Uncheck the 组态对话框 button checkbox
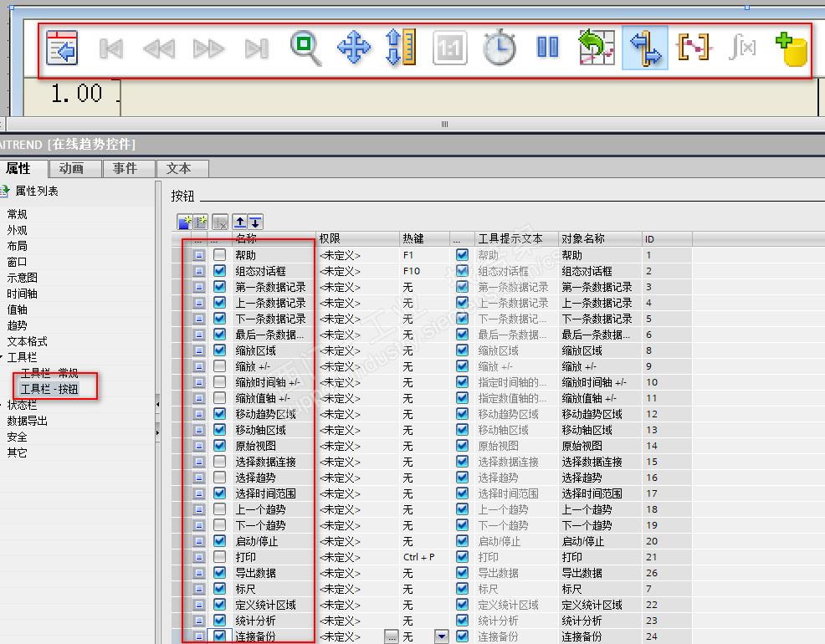 pyautogui.click(x=219, y=271)
